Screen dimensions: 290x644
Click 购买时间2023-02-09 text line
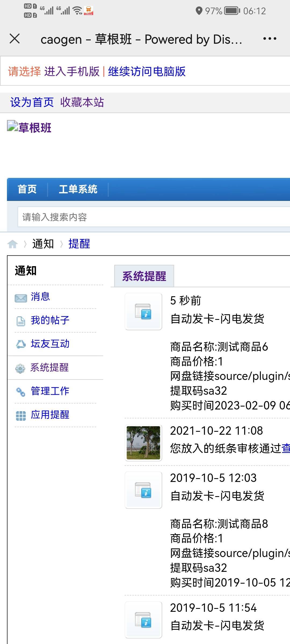(230, 405)
